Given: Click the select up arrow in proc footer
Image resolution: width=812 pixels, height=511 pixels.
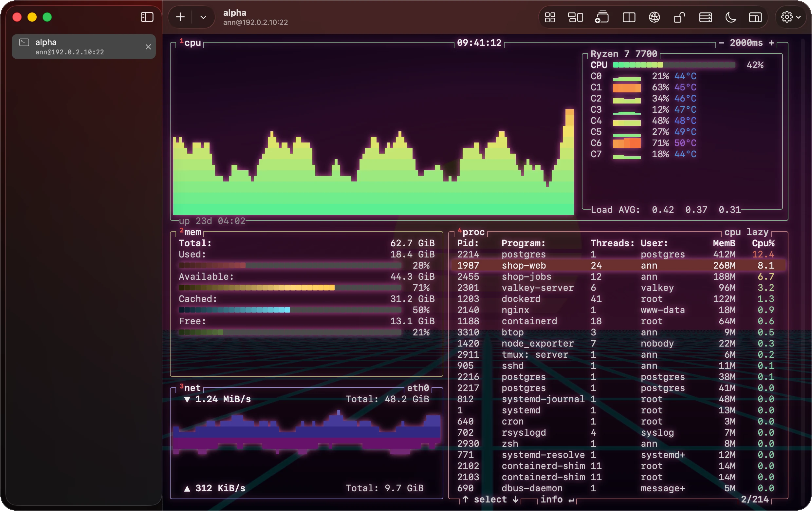Looking at the screenshot, I should click(x=465, y=499).
